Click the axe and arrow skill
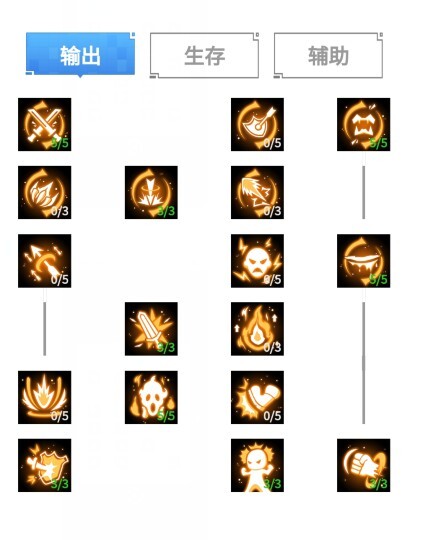The image size is (426, 540). tap(257, 124)
